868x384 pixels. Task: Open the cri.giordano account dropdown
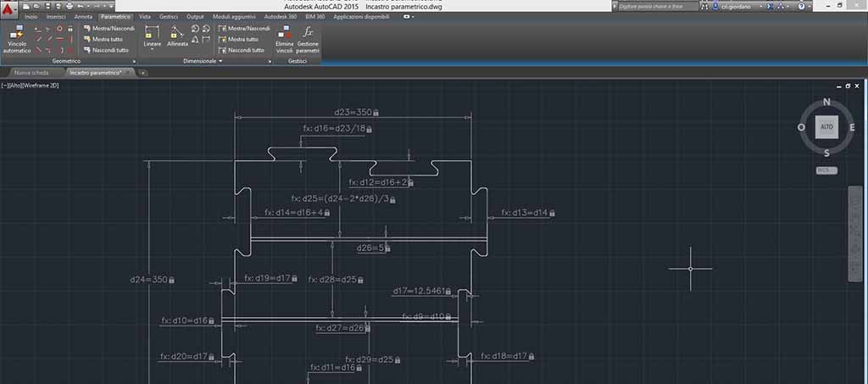pos(761,7)
